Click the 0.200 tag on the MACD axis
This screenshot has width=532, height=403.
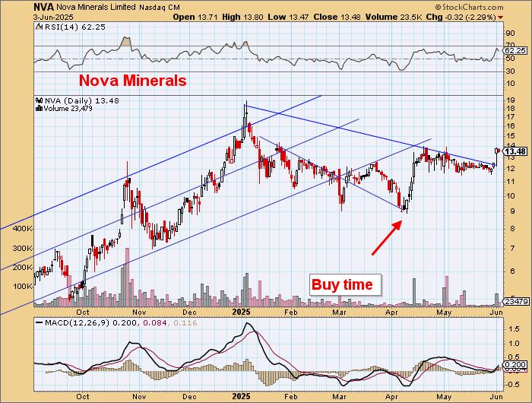click(515, 365)
